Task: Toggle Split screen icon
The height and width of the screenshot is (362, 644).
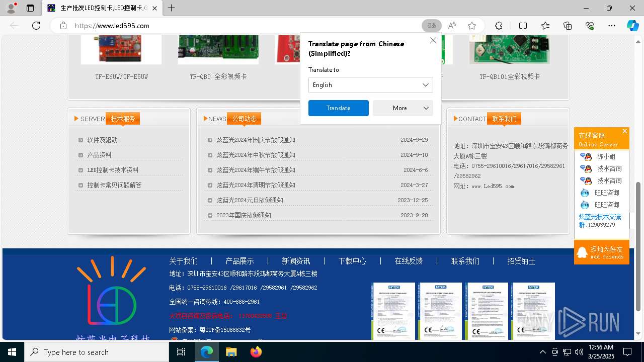Action: coord(523,26)
